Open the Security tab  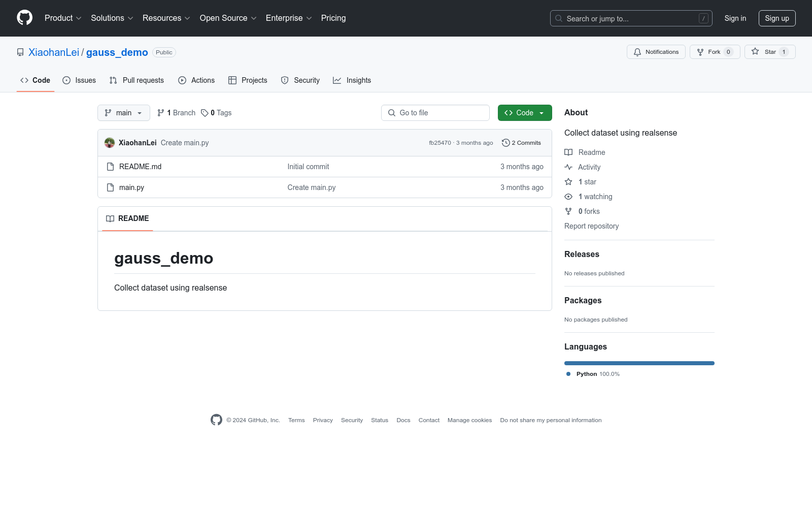point(300,80)
